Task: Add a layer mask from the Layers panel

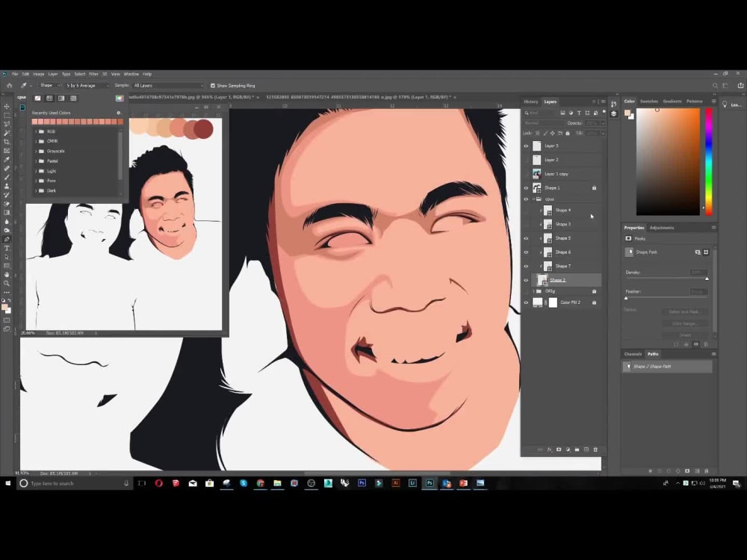Action: [559, 450]
